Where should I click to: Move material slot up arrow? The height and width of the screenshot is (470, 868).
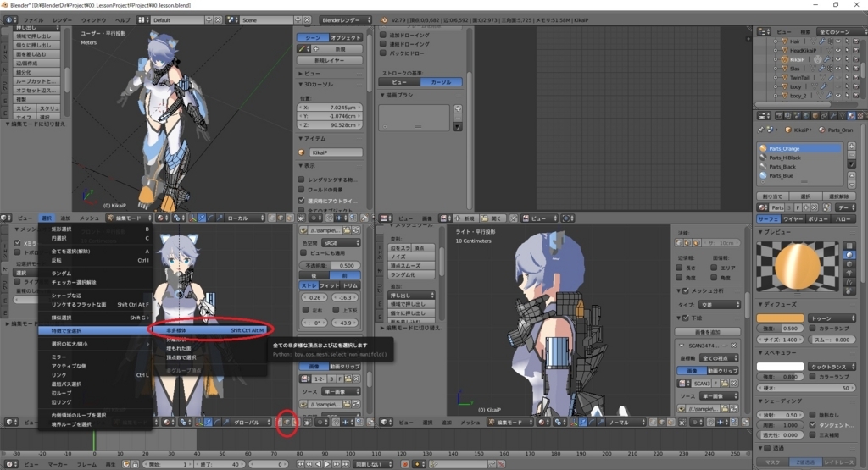pos(851,176)
